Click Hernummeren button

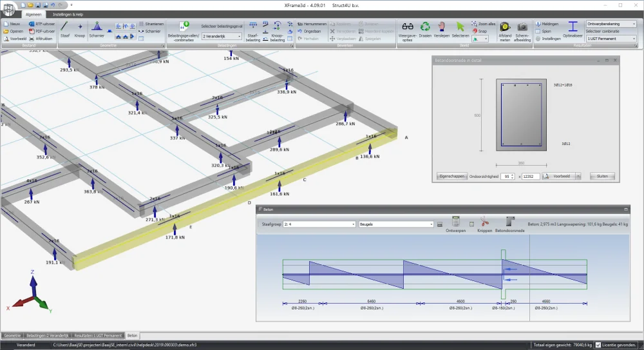point(312,24)
